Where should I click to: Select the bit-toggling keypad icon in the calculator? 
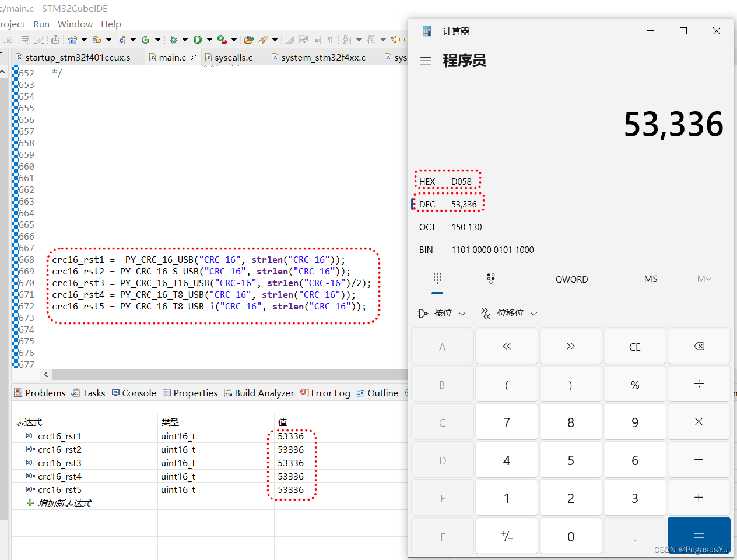point(490,279)
